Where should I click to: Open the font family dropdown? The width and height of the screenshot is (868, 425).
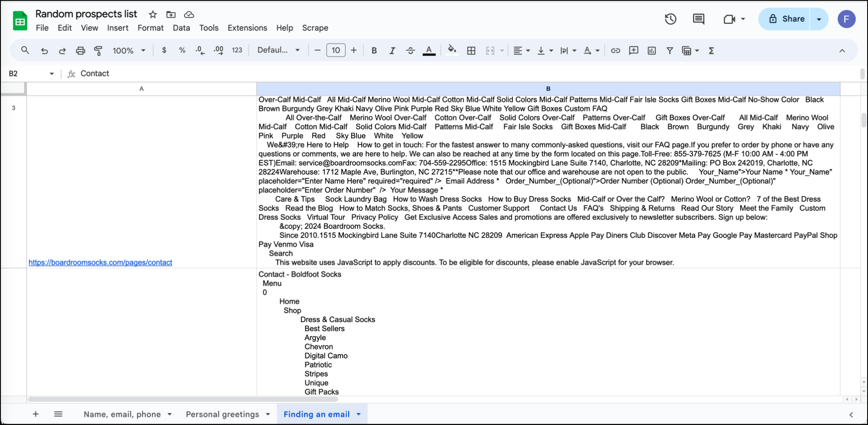[x=278, y=50]
